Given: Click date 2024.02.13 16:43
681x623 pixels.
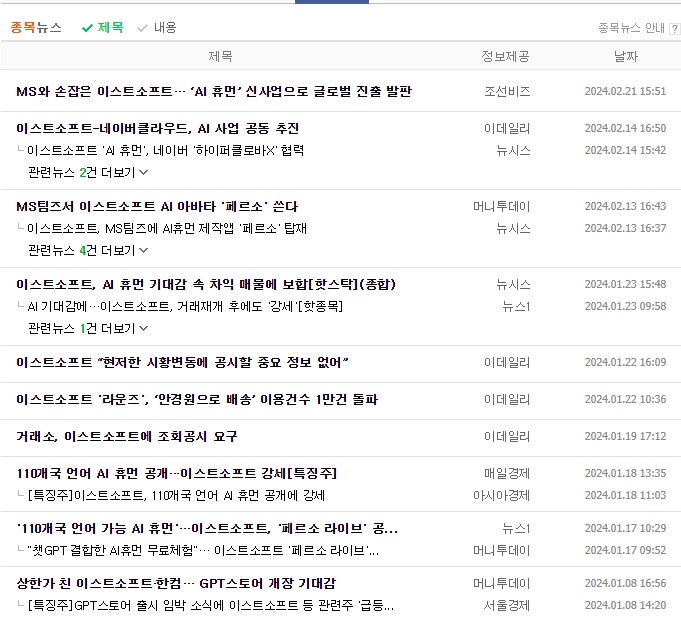Looking at the screenshot, I should (x=625, y=206).
